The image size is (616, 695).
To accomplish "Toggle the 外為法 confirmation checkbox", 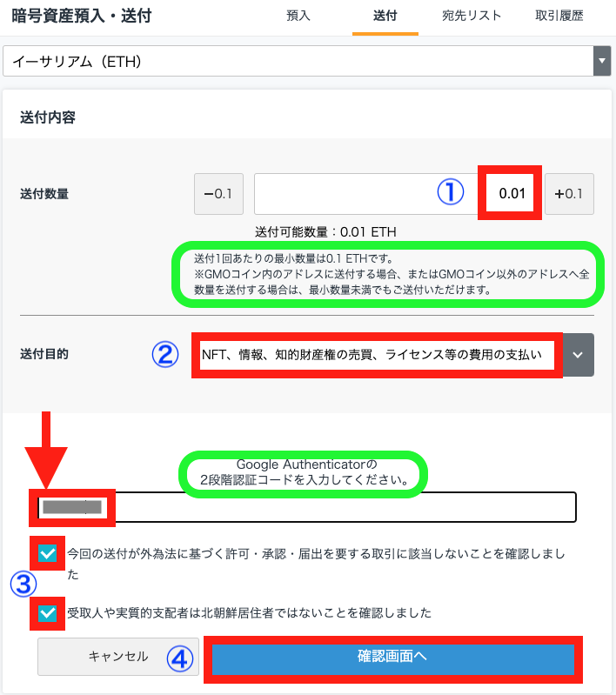I will 48,553.
